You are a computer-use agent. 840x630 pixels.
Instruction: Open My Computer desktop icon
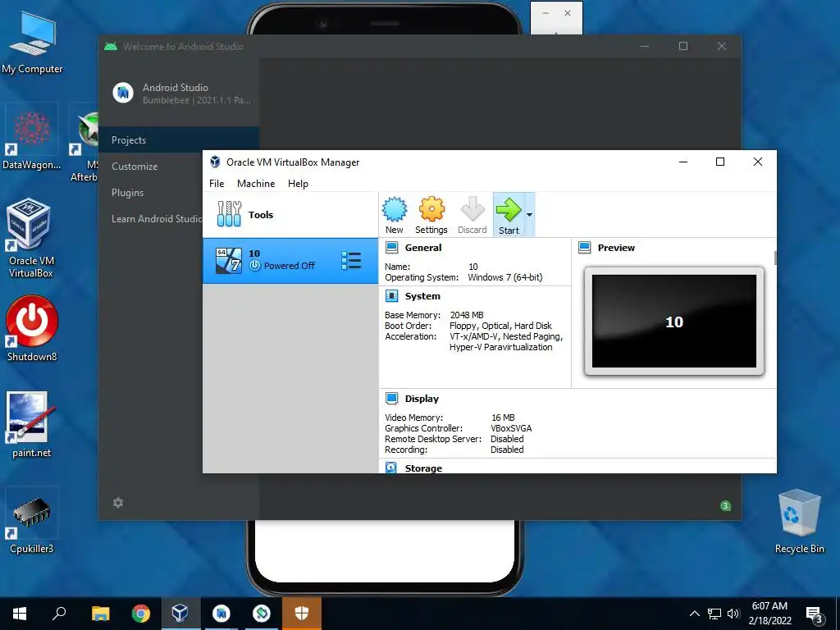[32, 44]
